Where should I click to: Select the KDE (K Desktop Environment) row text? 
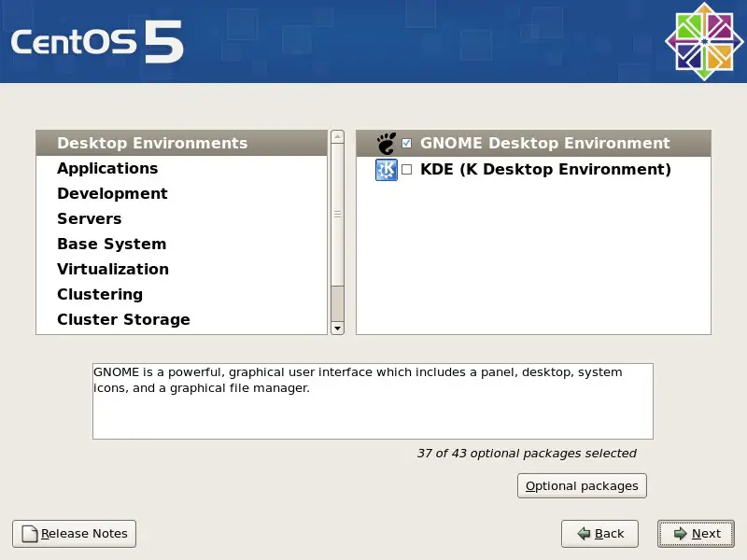[545, 170]
